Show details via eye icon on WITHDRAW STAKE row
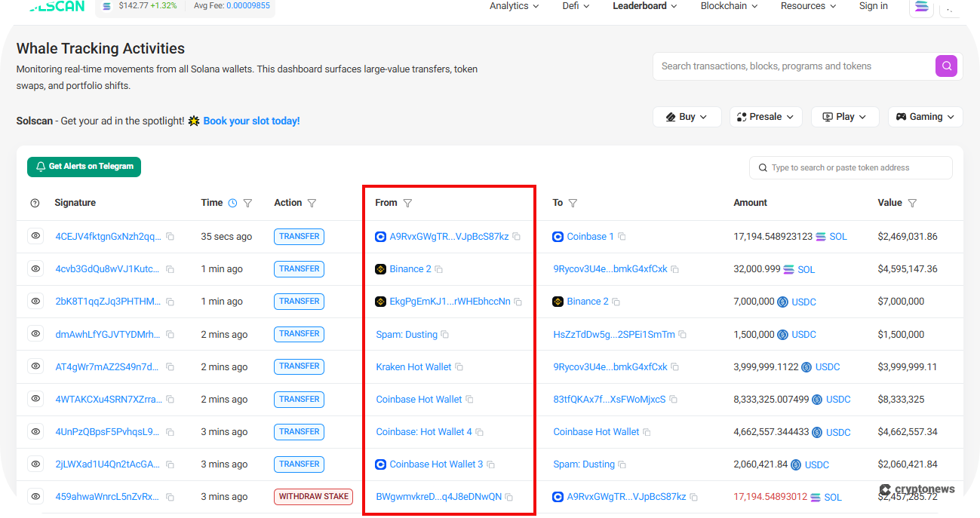The image size is (980, 518). pos(35,496)
